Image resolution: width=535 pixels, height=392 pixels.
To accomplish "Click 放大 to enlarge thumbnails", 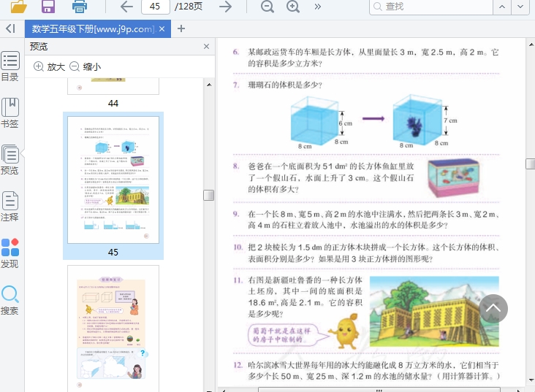I will pos(49,66).
